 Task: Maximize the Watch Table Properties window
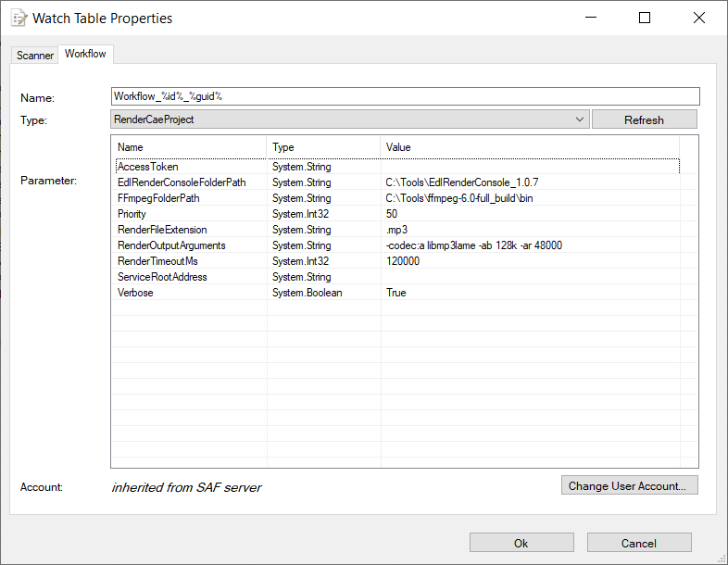(645, 18)
